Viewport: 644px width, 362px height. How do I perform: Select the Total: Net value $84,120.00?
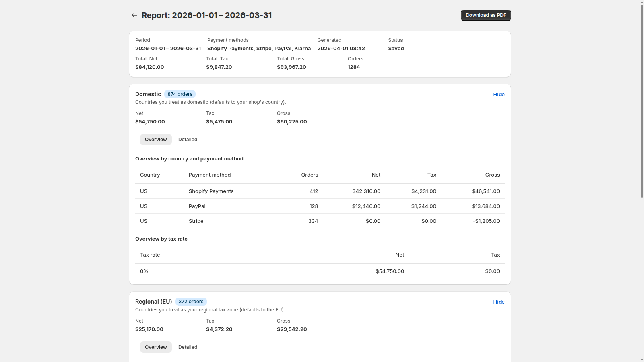(x=150, y=67)
